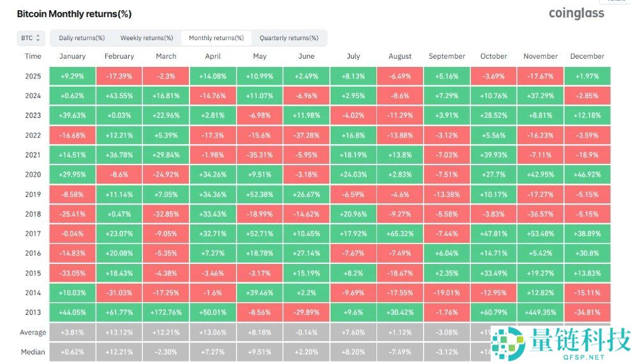
Task: Click the January column header
Action: (72, 56)
